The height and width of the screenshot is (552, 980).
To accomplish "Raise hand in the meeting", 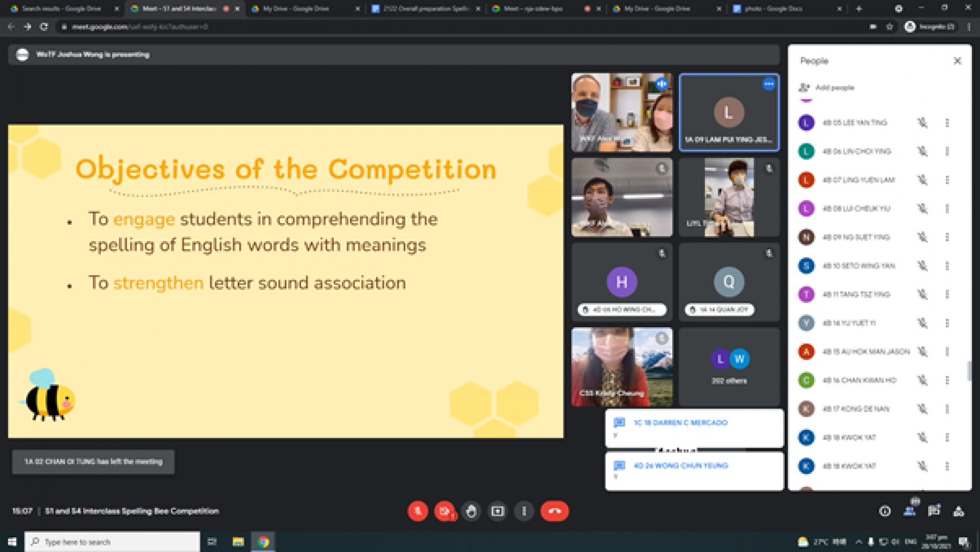I will pyautogui.click(x=471, y=511).
